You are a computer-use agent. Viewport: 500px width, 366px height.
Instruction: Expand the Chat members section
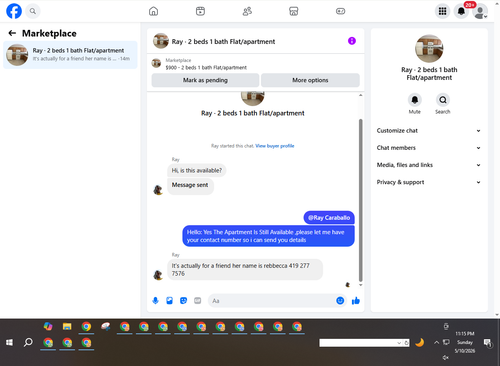click(x=429, y=148)
